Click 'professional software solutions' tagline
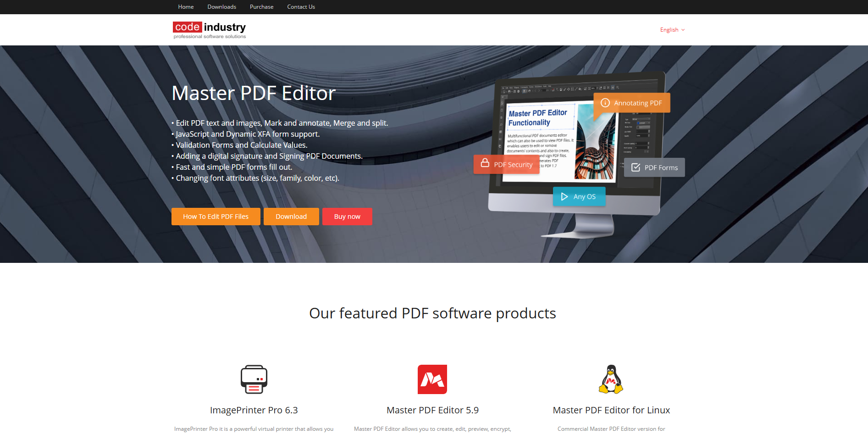The width and height of the screenshot is (868, 434). 210,37
